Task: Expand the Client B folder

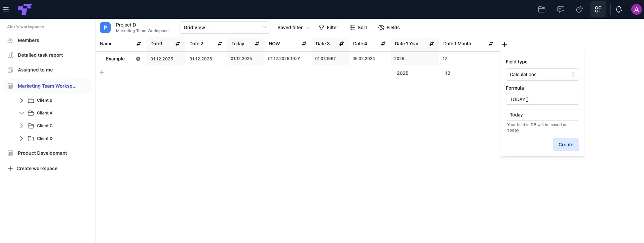Action: (22, 100)
